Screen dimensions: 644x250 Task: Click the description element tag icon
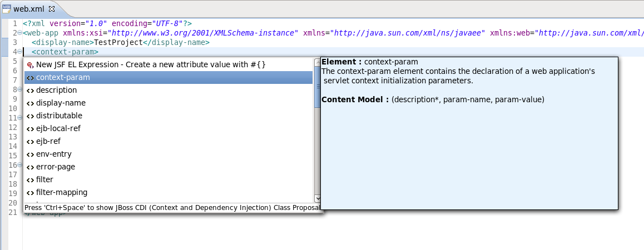30,91
